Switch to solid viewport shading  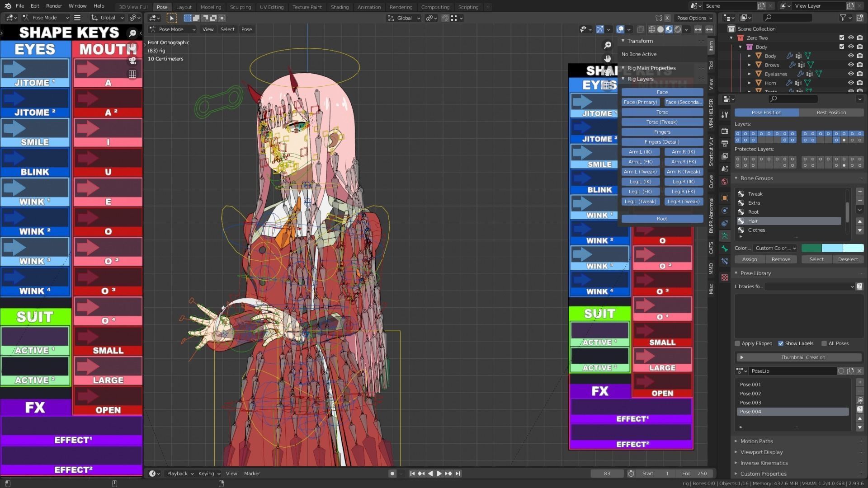pyautogui.click(x=660, y=29)
